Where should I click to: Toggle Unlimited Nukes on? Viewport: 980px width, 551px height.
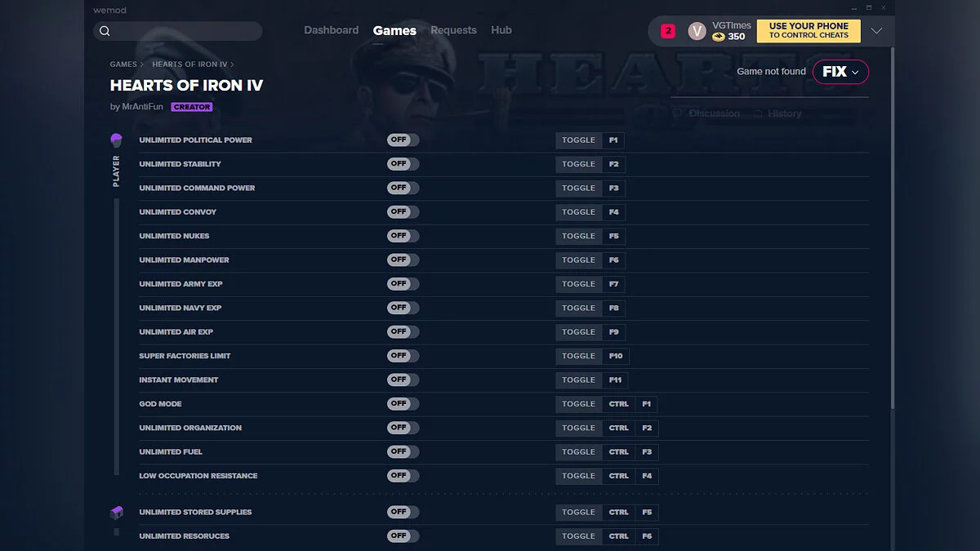403,236
